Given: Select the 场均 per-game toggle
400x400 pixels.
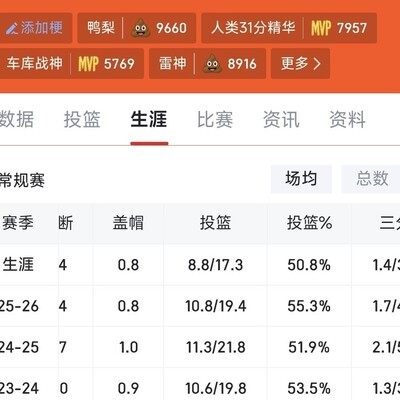Looking at the screenshot, I should click(301, 179).
